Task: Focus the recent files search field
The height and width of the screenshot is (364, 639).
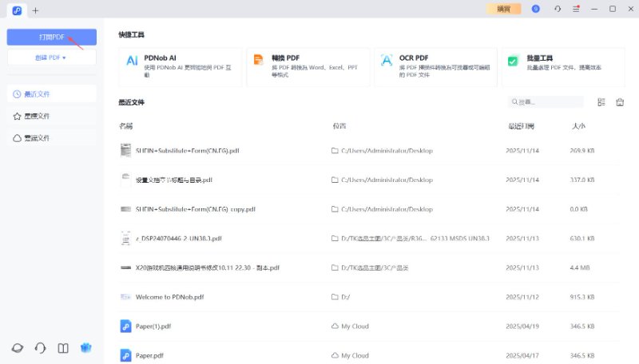Action: 546,102
